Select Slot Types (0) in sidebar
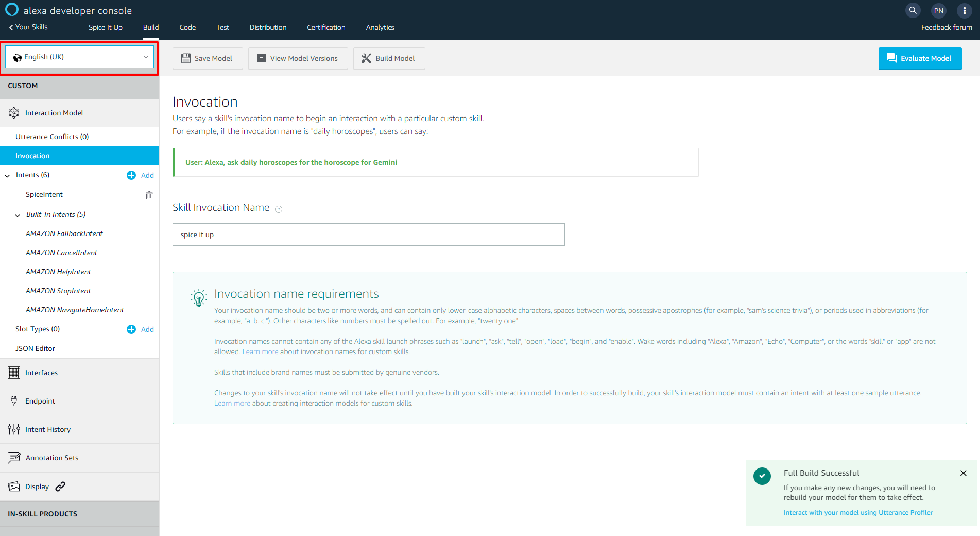The image size is (980, 536). [38, 329]
